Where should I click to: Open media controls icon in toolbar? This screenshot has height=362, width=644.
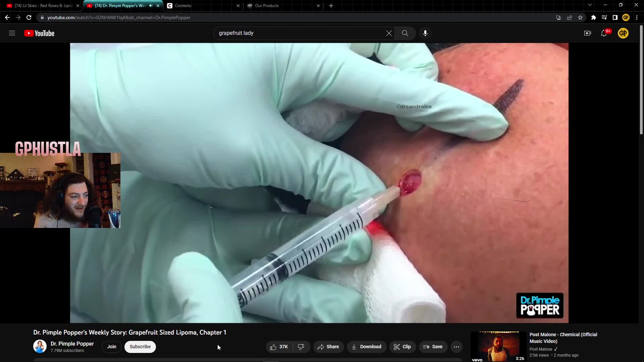(x=604, y=17)
